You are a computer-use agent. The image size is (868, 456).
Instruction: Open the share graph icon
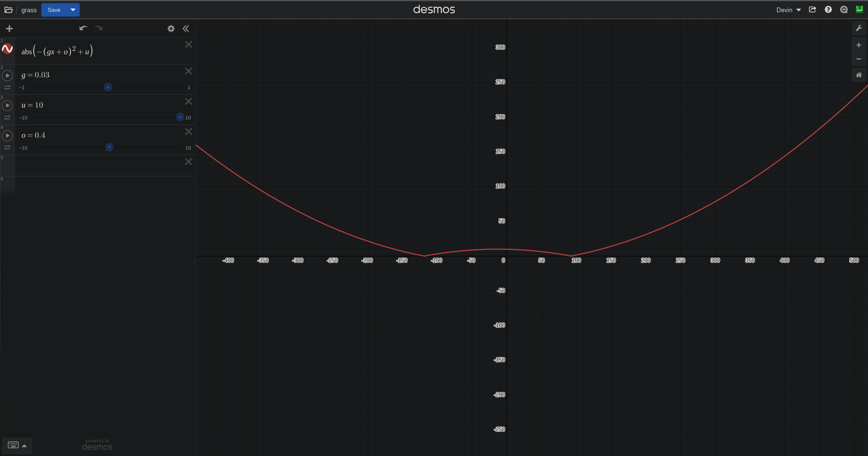(812, 10)
